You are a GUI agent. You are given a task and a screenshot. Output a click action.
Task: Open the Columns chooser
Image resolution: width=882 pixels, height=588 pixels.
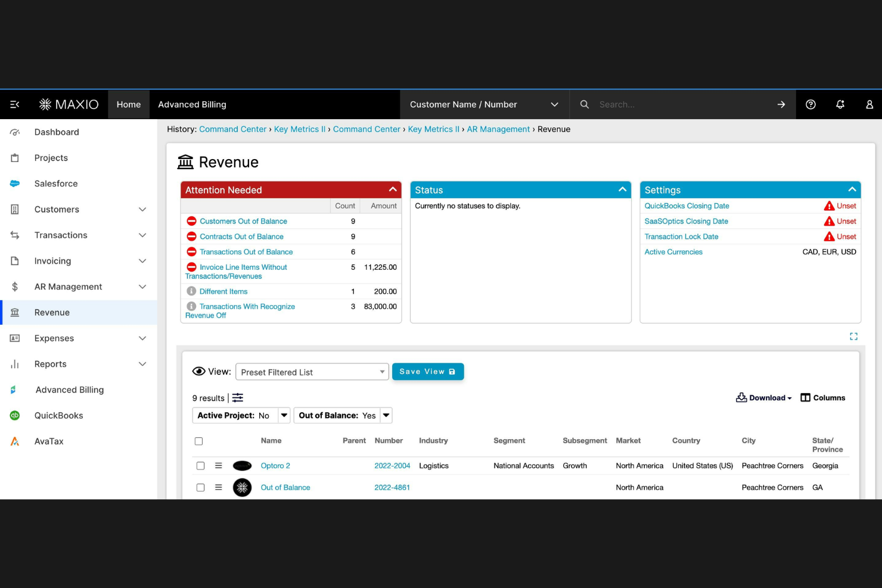coord(822,398)
